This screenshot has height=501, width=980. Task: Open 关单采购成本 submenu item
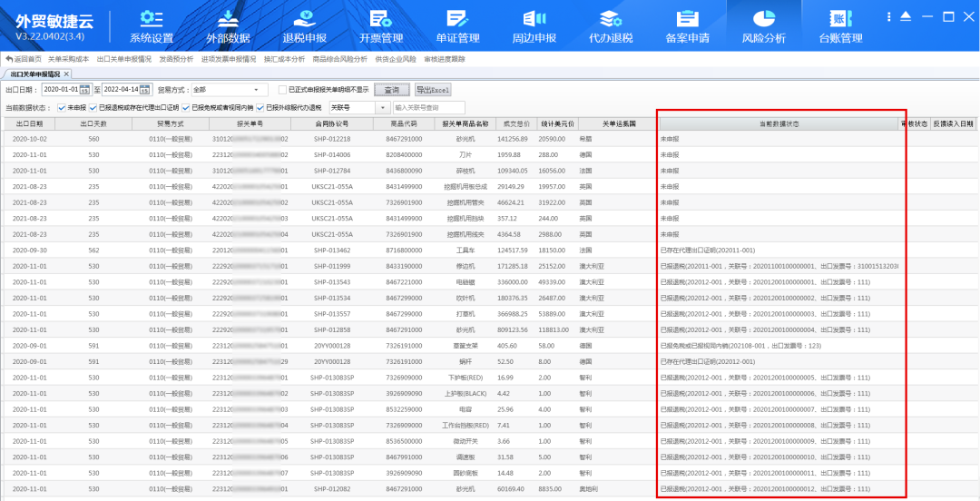point(69,59)
